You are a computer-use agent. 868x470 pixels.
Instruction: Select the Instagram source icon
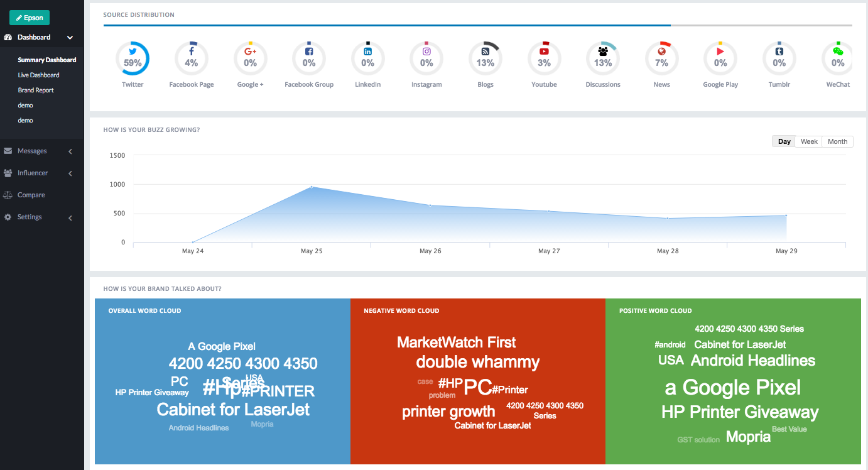point(426,59)
